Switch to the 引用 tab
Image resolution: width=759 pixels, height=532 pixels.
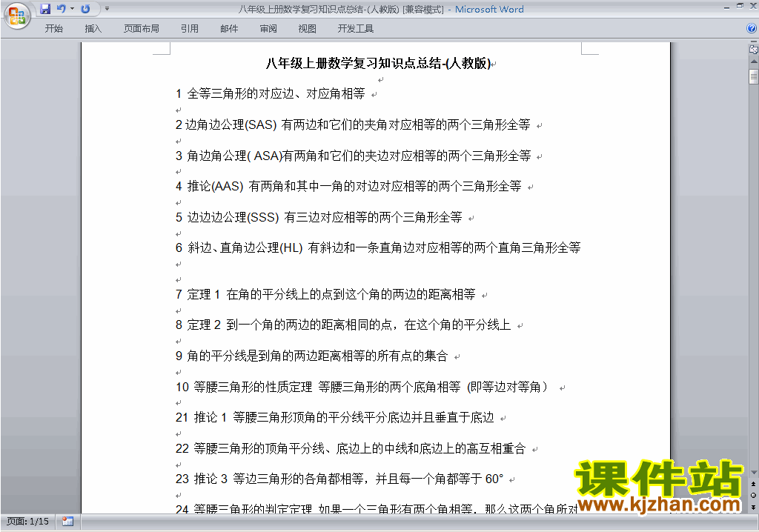(189, 29)
